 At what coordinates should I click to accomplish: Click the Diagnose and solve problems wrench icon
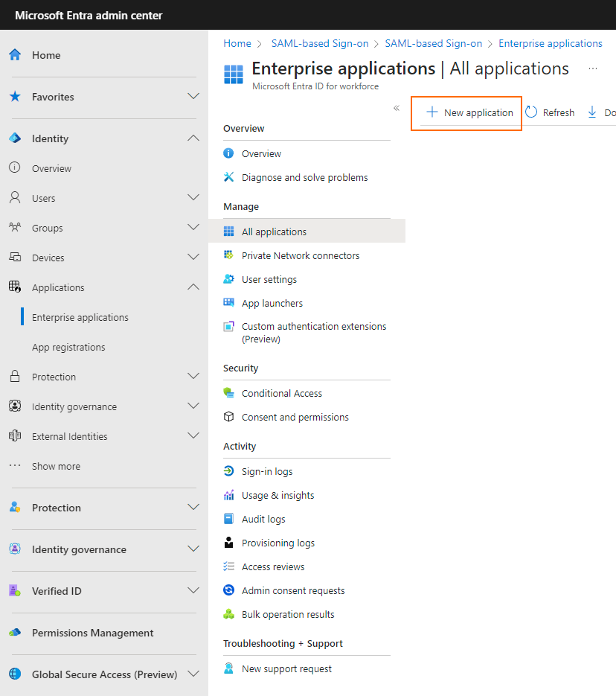pos(229,177)
